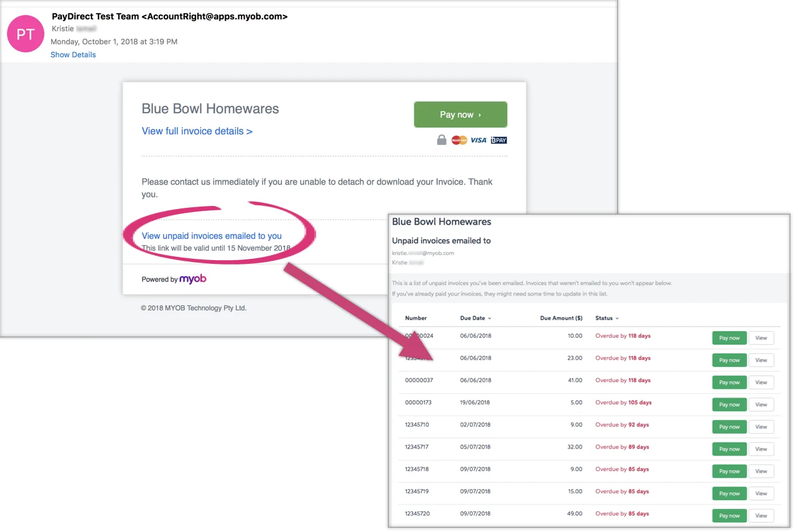The image size is (794, 532).
Task: Open Show Details in email header
Action: [73, 55]
